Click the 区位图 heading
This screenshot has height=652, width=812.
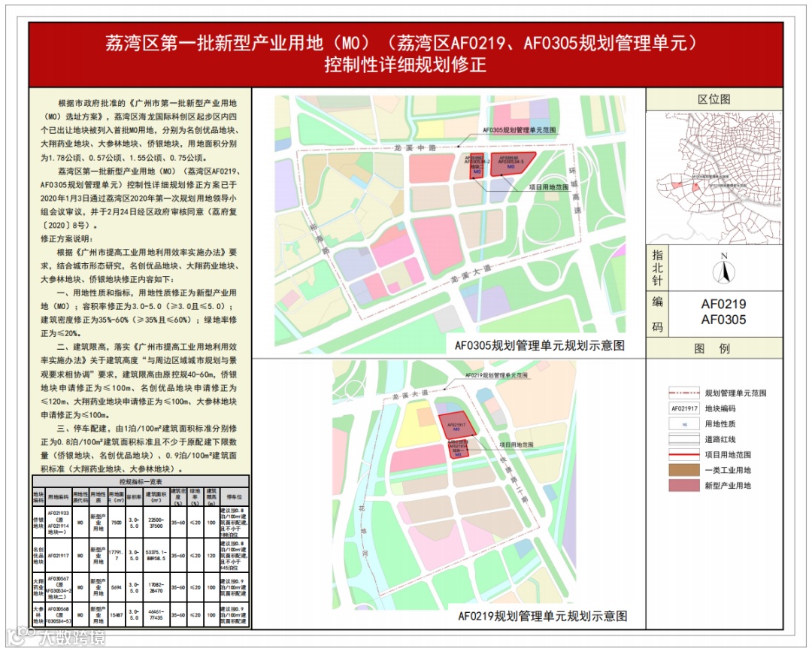(714, 99)
